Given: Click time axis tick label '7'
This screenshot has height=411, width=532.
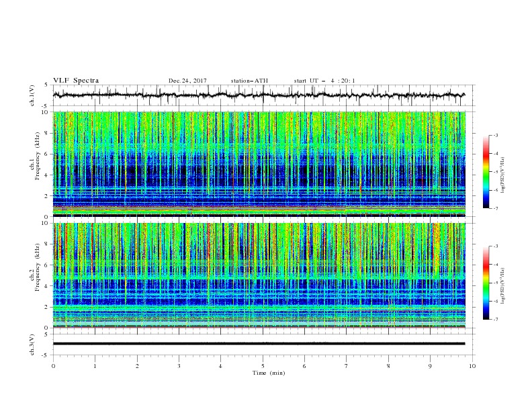Looking at the screenshot, I should tap(347, 366).
